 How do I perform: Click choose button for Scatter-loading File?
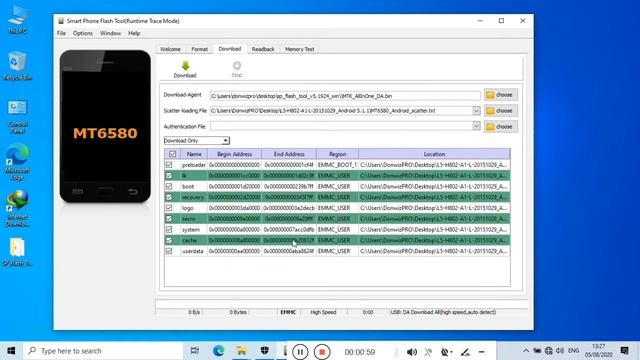[501, 111]
